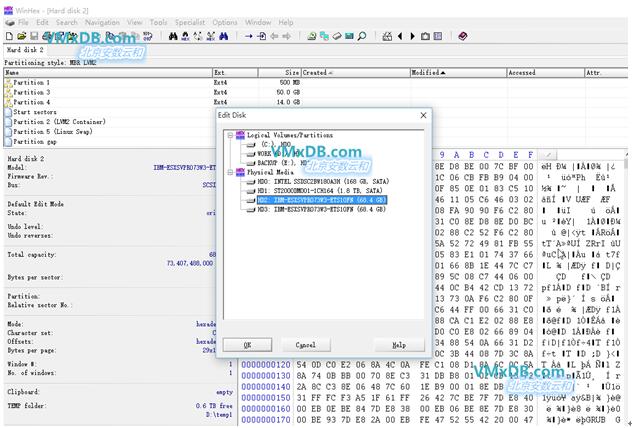Close the Edit Disk dialog
The image size is (632, 428).
423,115
